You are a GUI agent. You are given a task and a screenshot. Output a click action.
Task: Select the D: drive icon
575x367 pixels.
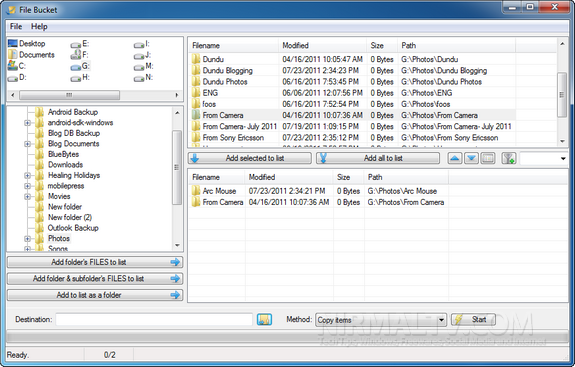(x=12, y=78)
